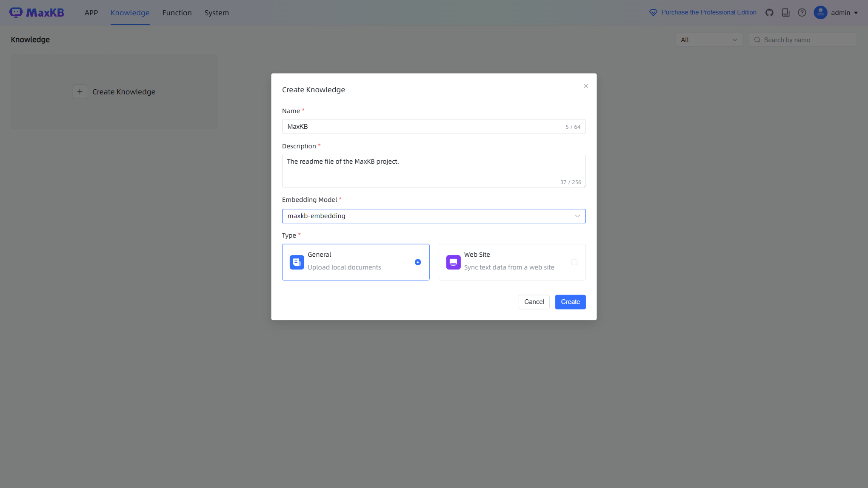Image resolution: width=868 pixels, height=488 pixels.
Task: Click the plus icon on Create Knowledge card
Action: [x=80, y=91]
